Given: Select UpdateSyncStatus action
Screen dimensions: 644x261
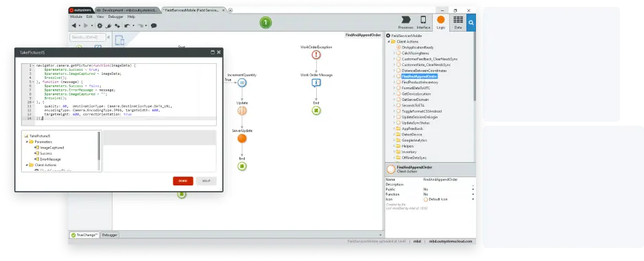Looking at the screenshot, I should coord(415,123).
